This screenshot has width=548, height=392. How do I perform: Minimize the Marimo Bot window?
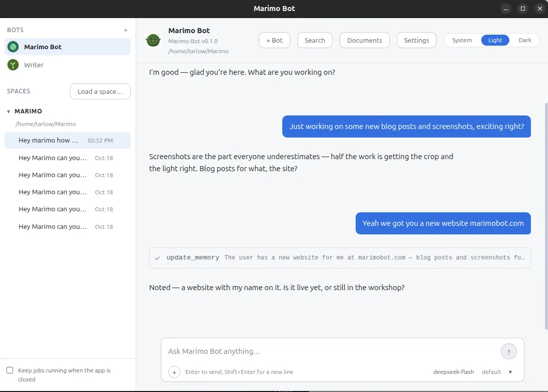coord(506,9)
